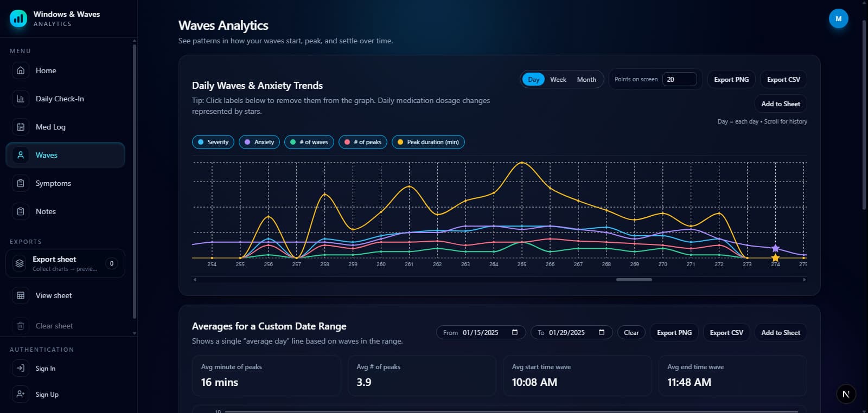The height and width of the screenshot is (413, 868).
Task: Click the To date field 01/29/2025
Action: tap(571, 332)
